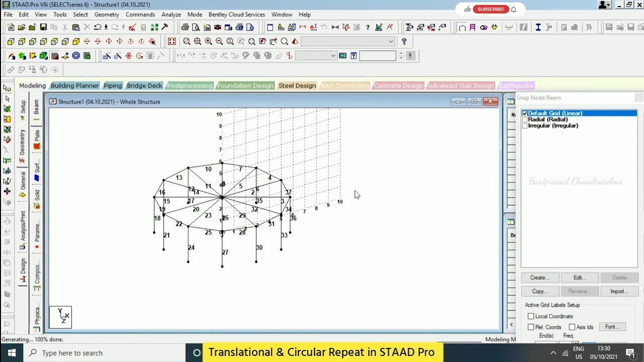Open the Geometry menu

107,15
